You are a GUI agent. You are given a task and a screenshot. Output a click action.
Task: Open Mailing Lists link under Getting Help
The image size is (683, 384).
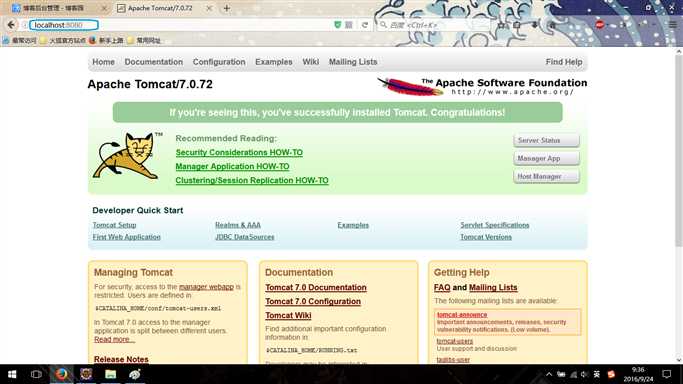493,287
